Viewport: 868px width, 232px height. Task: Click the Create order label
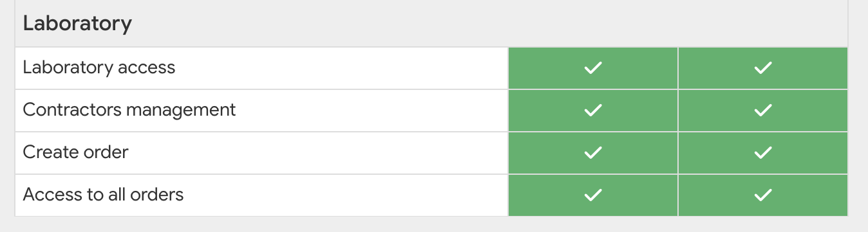click(76, 152)
